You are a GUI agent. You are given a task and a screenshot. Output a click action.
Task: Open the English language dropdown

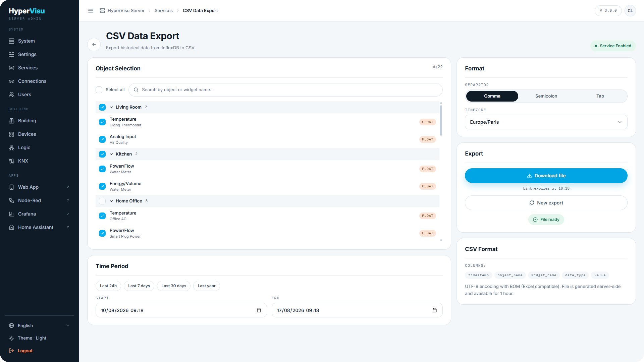[x=40, y=325]
